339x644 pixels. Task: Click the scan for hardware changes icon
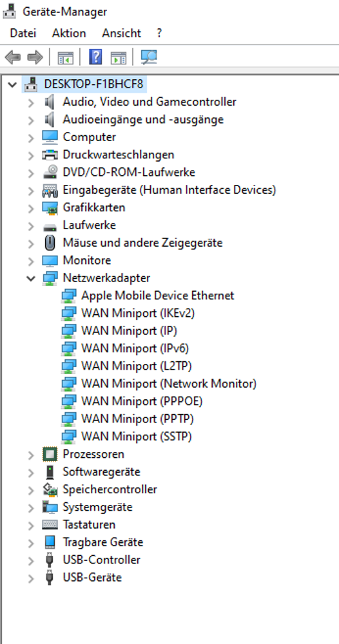click(x=149, y=57)
